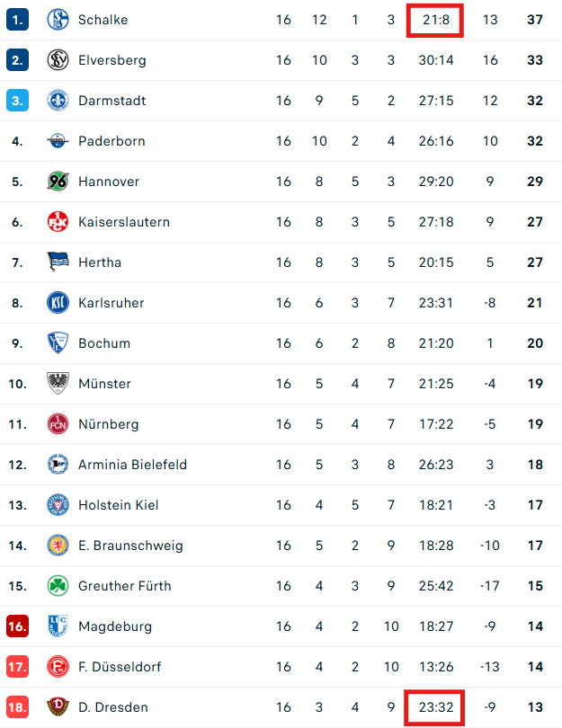Click the Dynamo Dresden crest icon

click(58, 707)
